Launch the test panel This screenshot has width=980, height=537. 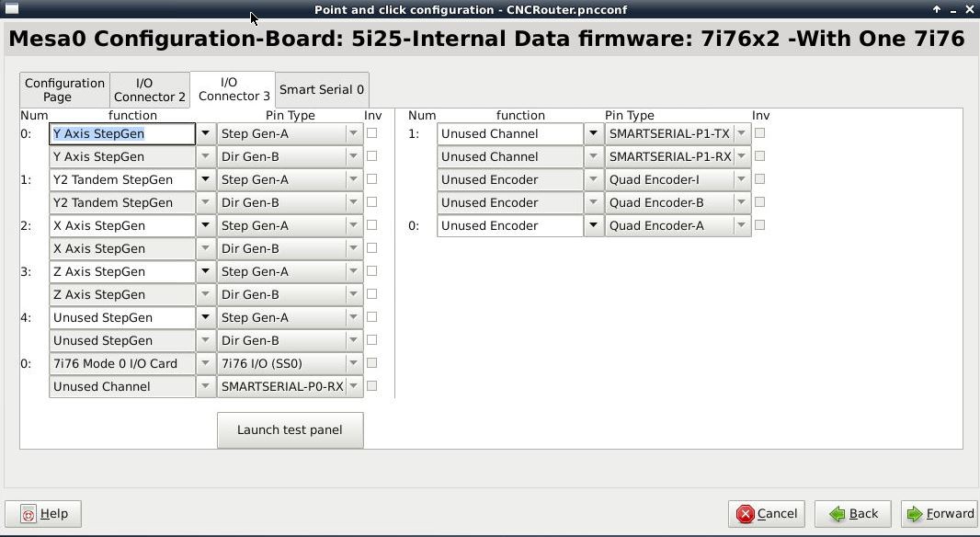click(290, 430)
